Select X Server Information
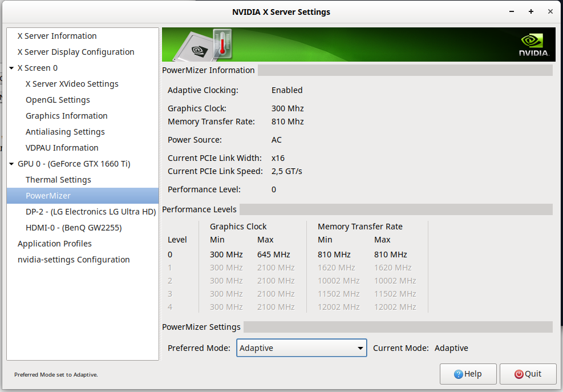The width and height of the screenshot is (563, 392). pos(57,36)
